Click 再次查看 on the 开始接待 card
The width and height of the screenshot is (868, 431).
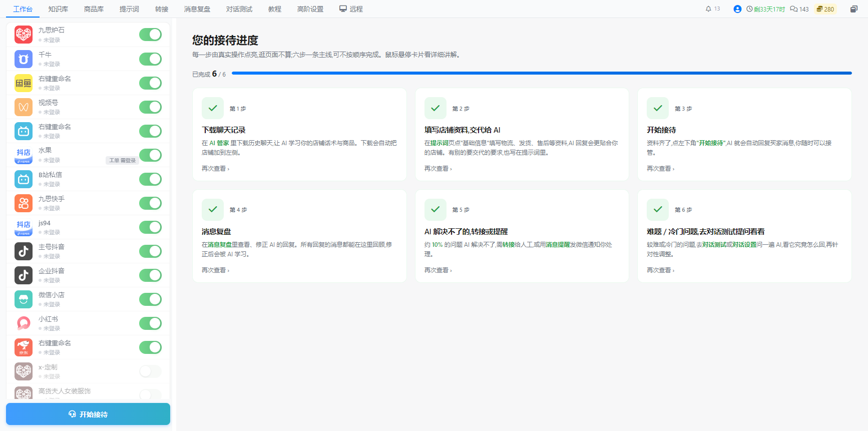pyautogui.click(x=660, y=169)
